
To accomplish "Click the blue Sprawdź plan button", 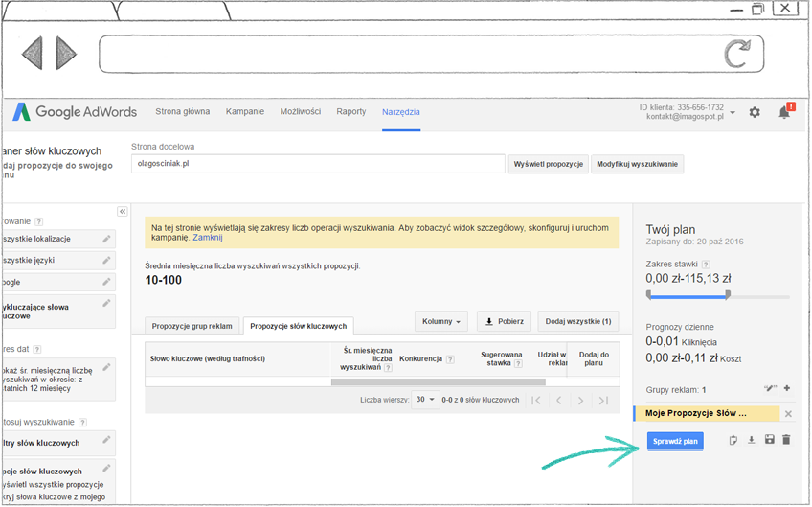I will [675, 441].
